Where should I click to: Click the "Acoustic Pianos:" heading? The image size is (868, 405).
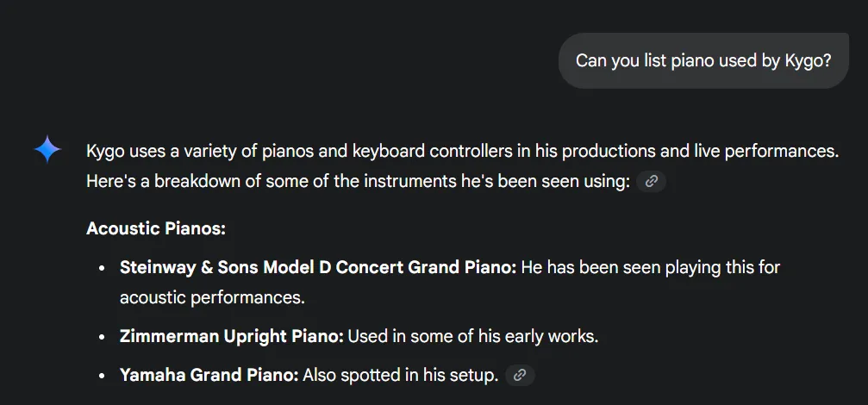click(156, 228)
